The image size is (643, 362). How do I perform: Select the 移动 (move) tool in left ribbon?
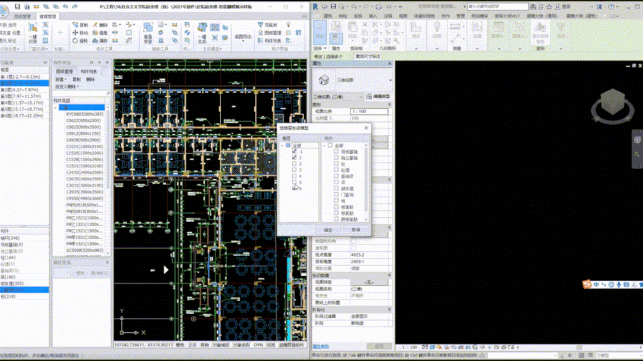point(80,33)
